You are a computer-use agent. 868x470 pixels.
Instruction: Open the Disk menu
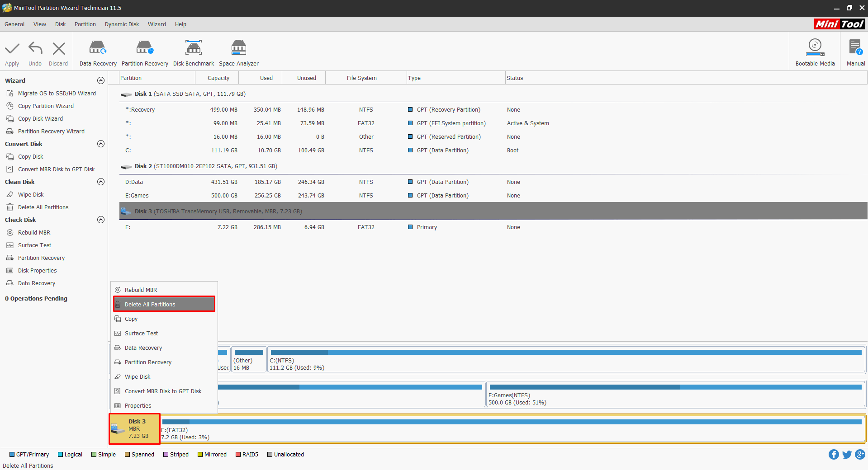coord(60,24)
